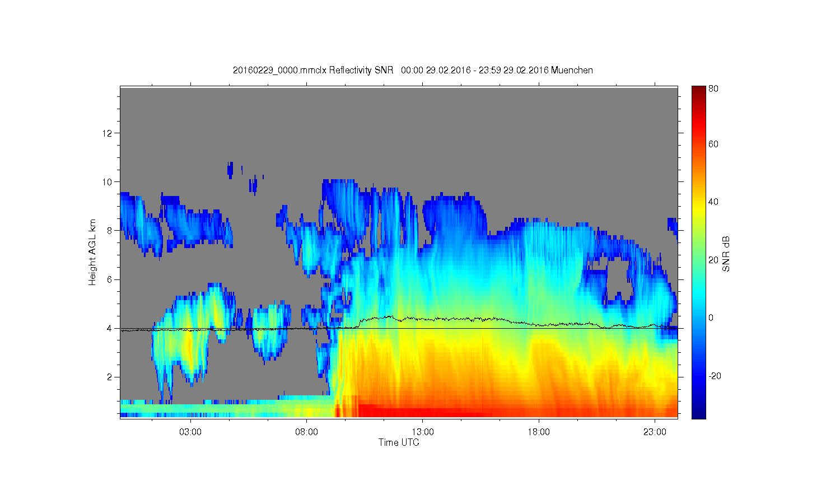The width and height of the screenshot is (840, 504).
Task: Click the height tick label 8
Action: 110,231
